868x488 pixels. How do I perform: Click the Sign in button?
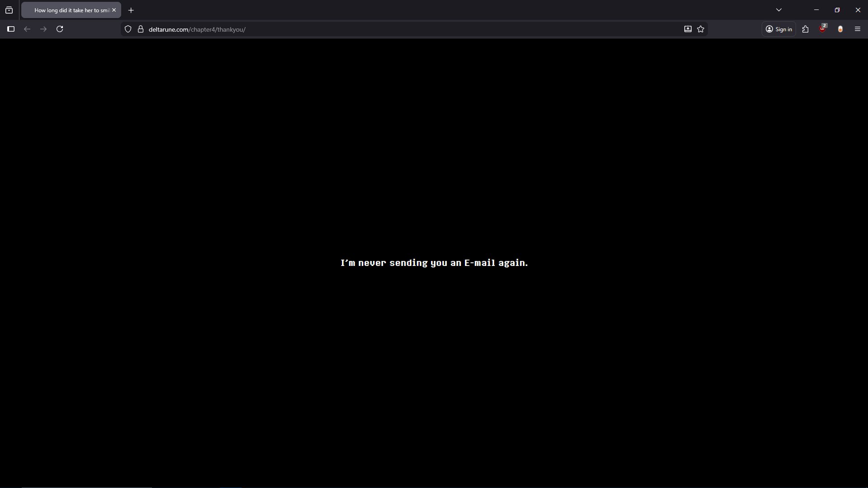coord(778,29)
